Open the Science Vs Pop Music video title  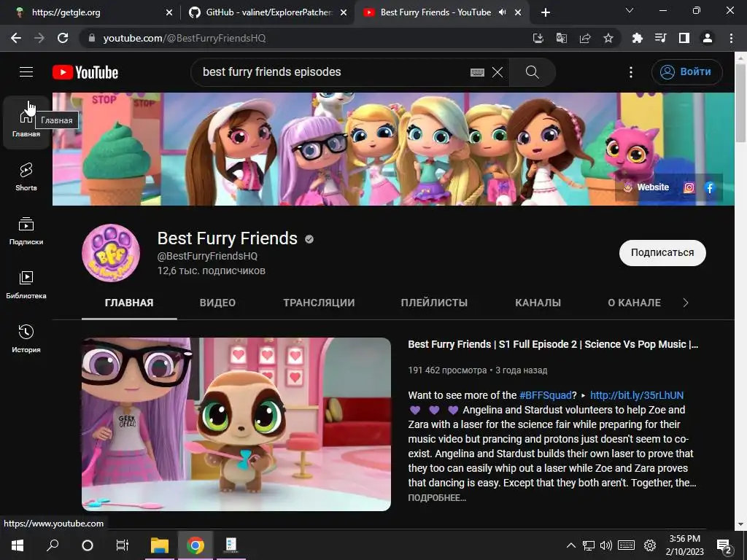coord(553,344)
